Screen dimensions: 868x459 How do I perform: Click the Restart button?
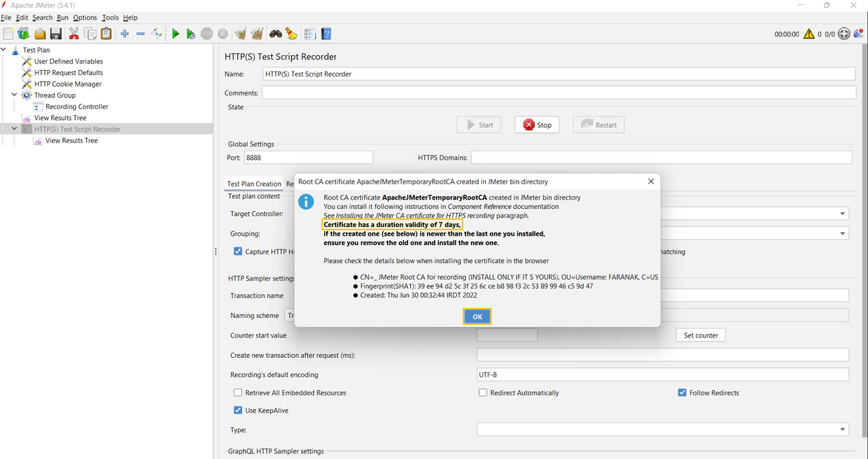[x=599, y=125]
